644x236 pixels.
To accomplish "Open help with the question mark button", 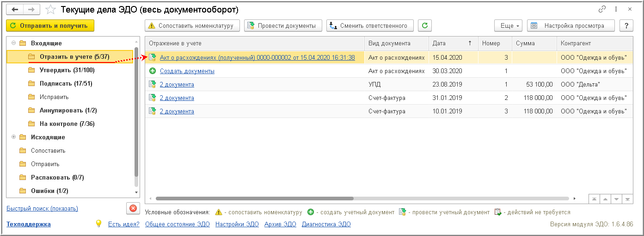I will tap(626, 25).
